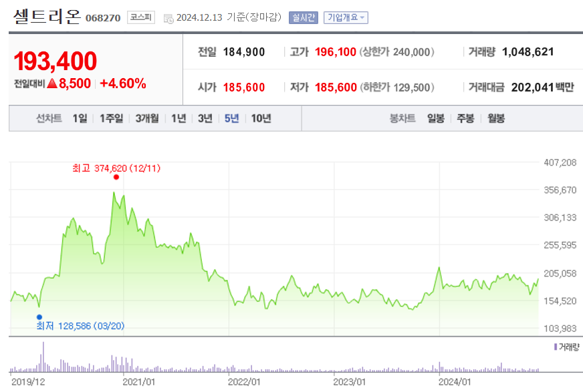Click the 103,983 y-axis label
This screenshot has height=392, width=583.
tap(560, 329)
